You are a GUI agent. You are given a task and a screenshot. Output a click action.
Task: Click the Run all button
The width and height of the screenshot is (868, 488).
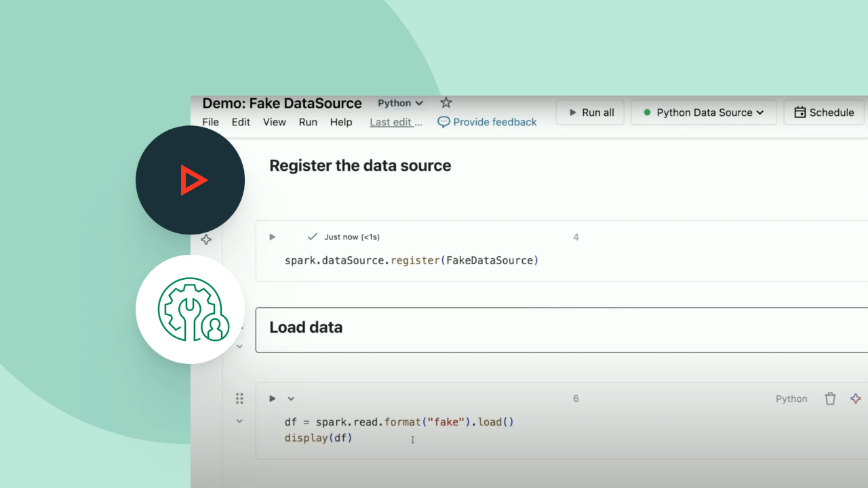tap(590, 113)
